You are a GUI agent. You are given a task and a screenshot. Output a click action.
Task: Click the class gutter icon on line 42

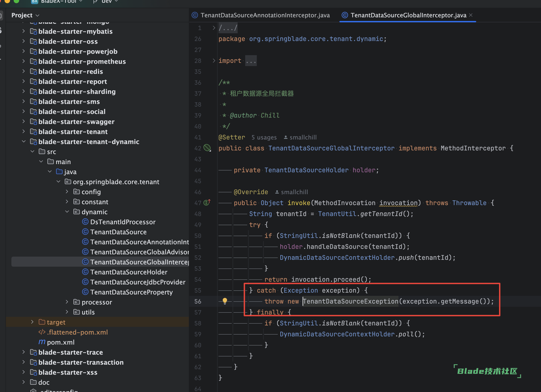click(x=207, y=148)
